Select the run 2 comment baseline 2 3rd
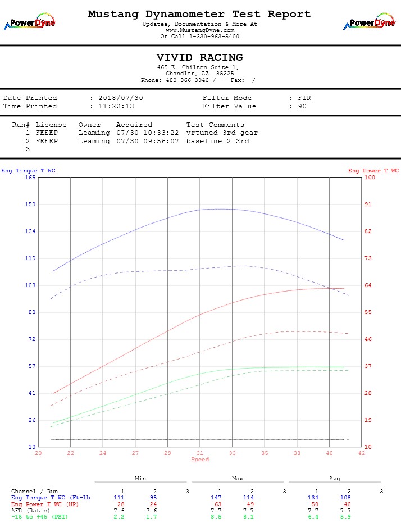Image resolution: width=401 pixels, height=532 pixels. tap(217, 141)
